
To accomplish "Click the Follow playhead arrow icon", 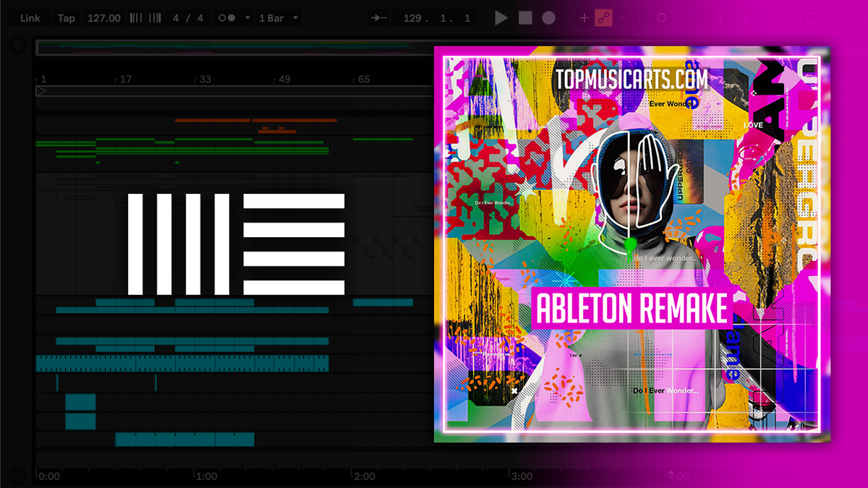I will click(x=378, y=17).
